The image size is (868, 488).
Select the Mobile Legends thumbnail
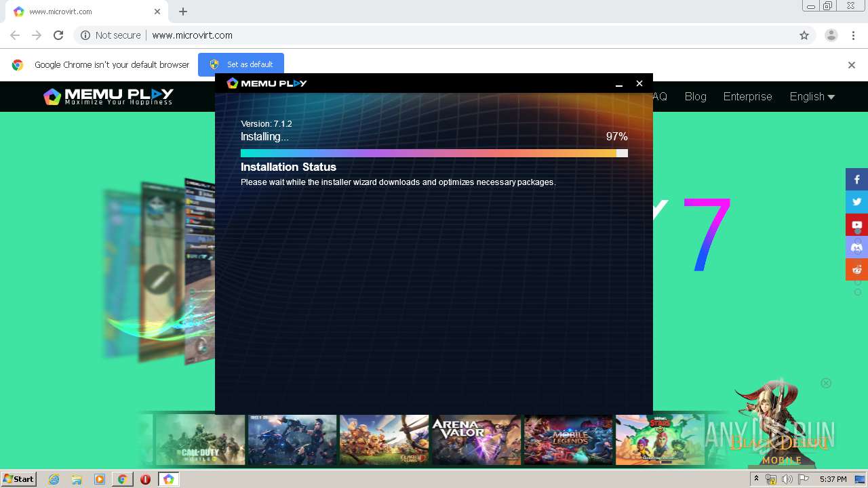568,439
